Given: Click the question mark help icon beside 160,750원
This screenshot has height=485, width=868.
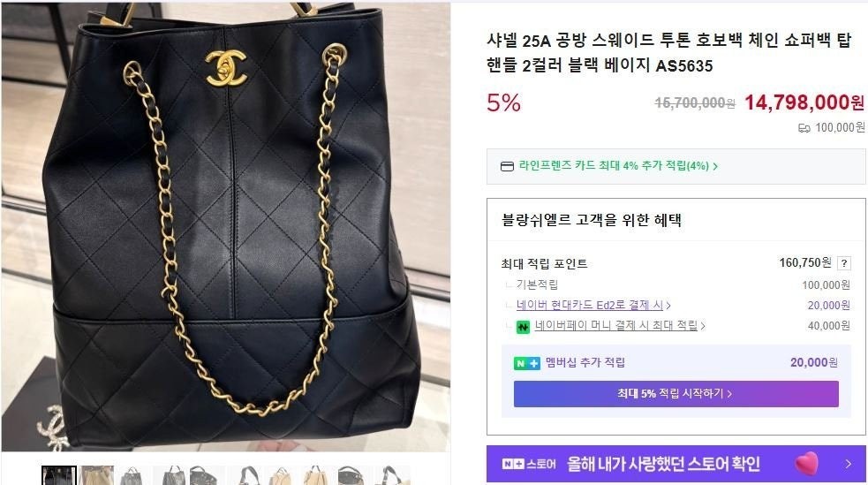Looking at the screenshot, I should (x=843, y=263).
